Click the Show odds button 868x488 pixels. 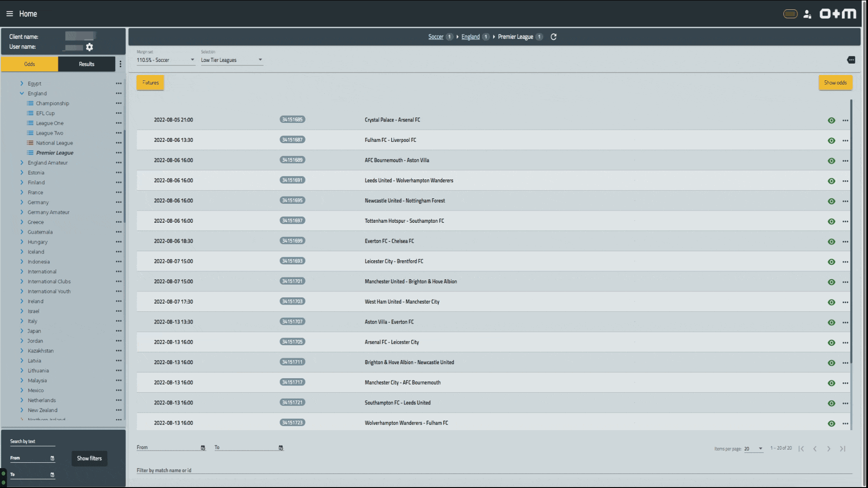click(835, 83)
